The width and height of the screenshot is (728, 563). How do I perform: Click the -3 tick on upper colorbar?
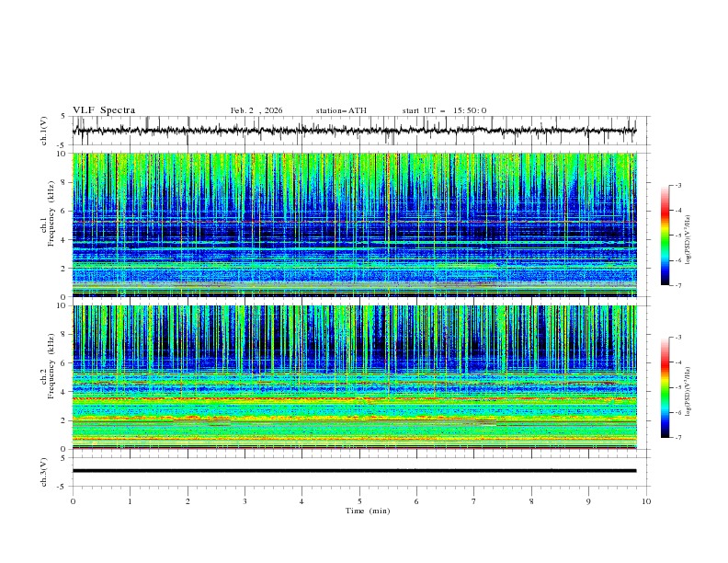[677, 186]
